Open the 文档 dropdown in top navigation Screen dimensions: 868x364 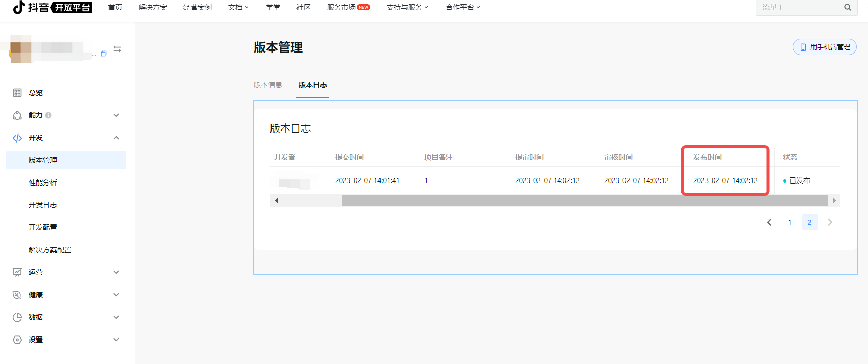238,7
